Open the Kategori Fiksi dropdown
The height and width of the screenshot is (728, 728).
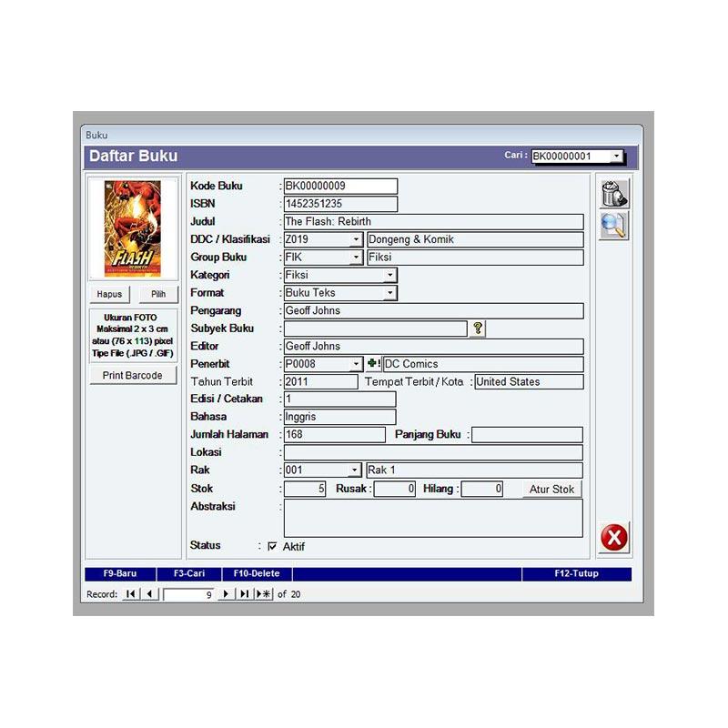tap(390, 276)
